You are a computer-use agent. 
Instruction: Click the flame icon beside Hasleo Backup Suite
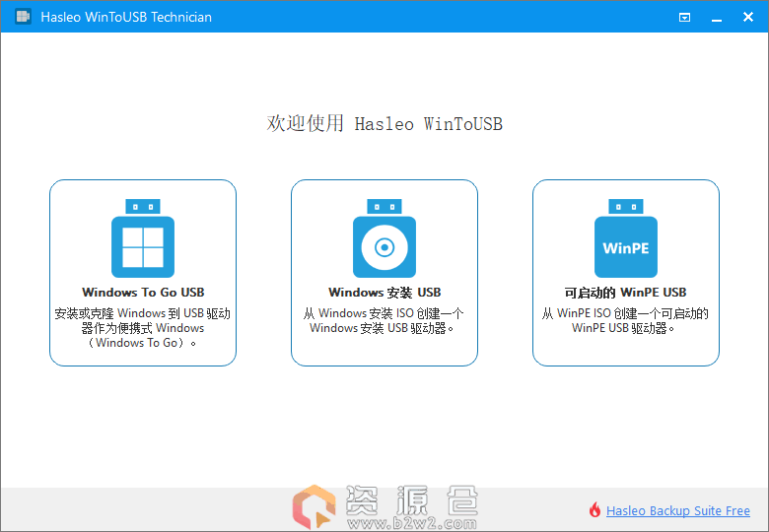594,510
